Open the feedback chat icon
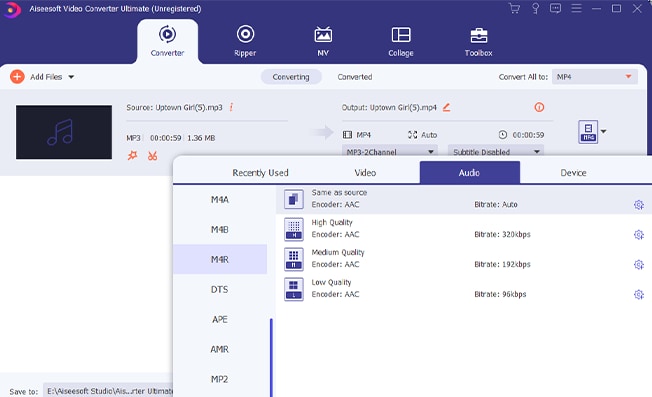This screenshot has height=397, width=652. 556,8
